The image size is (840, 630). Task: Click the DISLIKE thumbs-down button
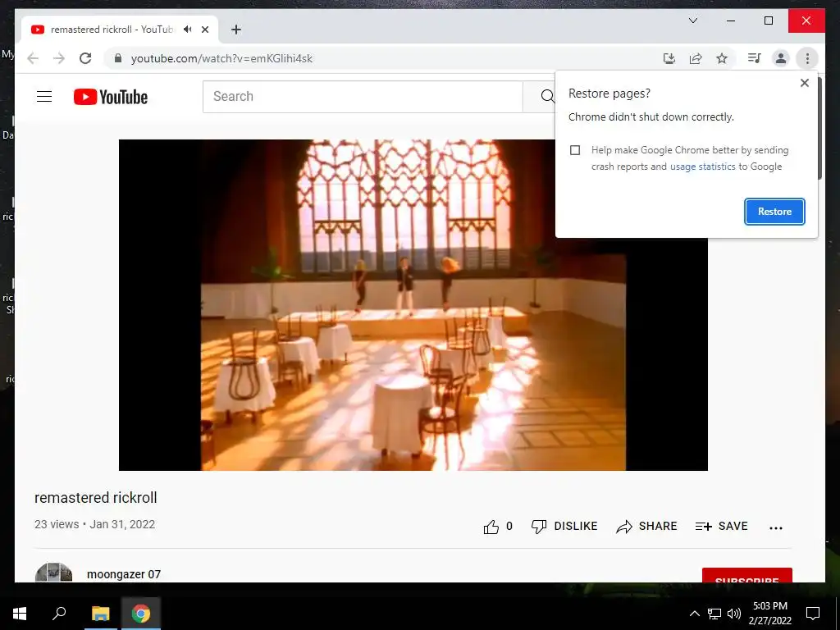click(564, 526)
